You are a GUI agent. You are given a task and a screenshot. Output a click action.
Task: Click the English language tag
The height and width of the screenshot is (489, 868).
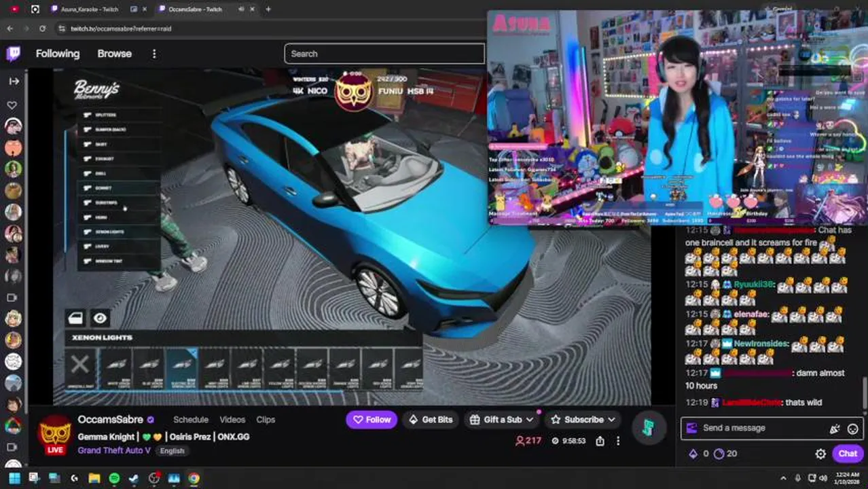(x=173, y=450)
